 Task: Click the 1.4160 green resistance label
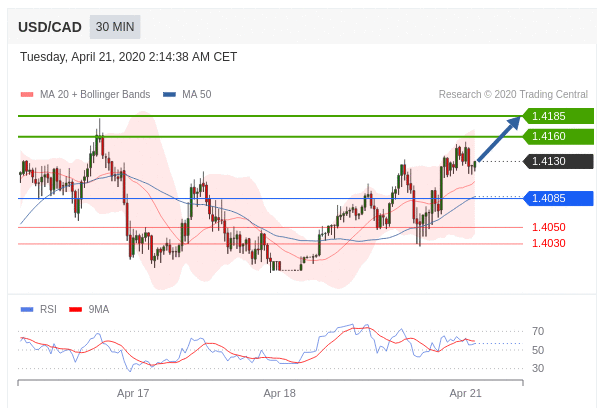click(558, 136)
